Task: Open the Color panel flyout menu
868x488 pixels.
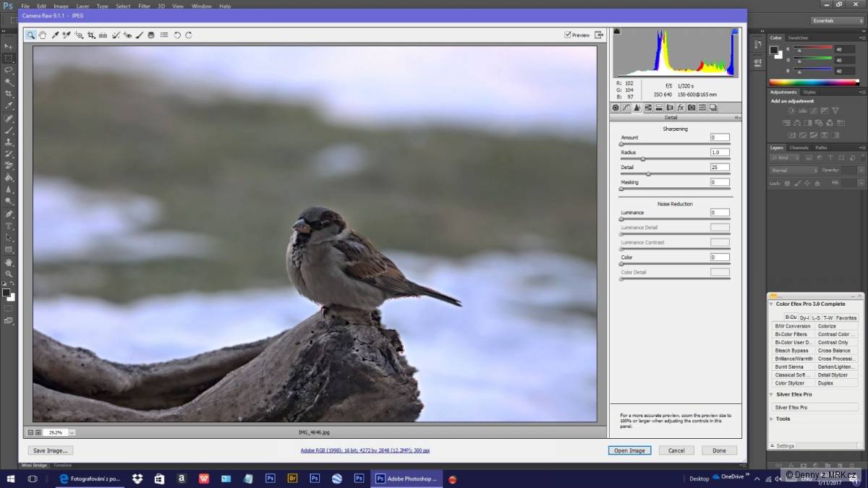Action: (x=861, y=38)
